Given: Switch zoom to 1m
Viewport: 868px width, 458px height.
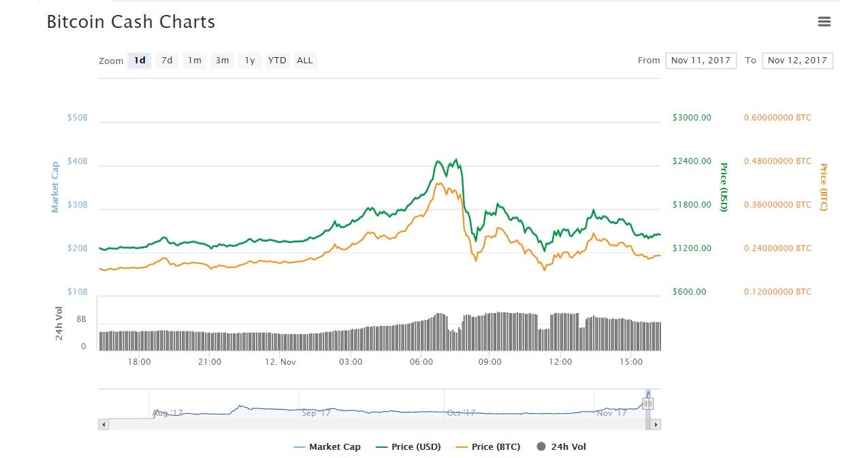Looking at the screenshot, I should [195, 61].
